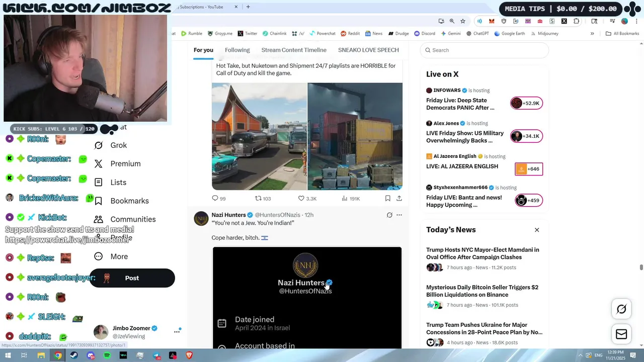Open the Grok sidebar icon
644x362 pixels.
click(99, 145)
